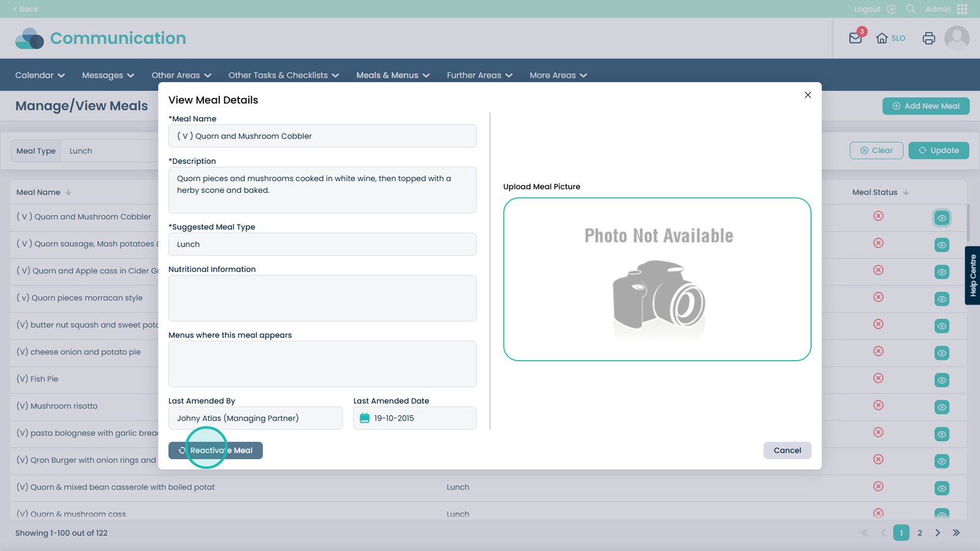Screen dimensions: 980x551
Task: Click the Reactivate Meal button
Action: (216, 451)
